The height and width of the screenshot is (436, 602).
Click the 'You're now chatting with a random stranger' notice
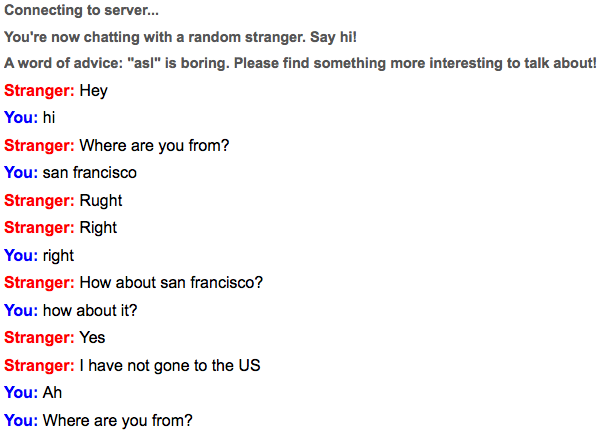coord(181,37)
